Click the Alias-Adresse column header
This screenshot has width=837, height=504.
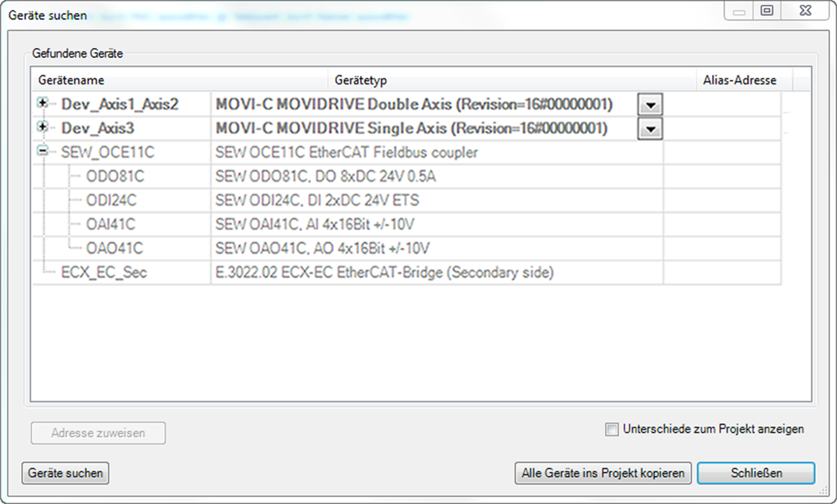click(739, 80)
